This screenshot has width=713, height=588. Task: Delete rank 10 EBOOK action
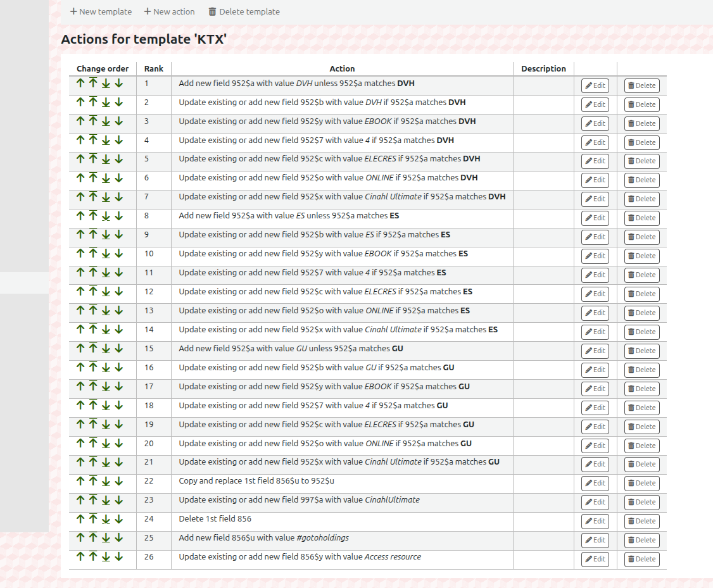point(641,256)
